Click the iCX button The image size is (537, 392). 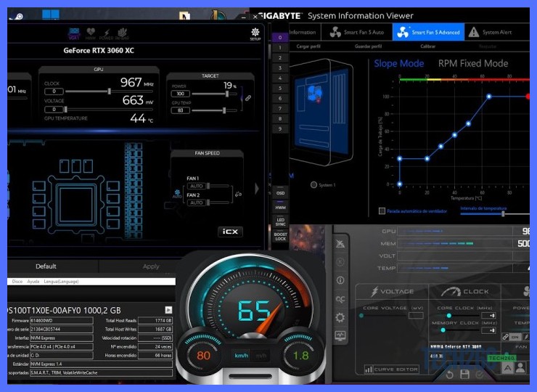pyautogui.click(x=230, y=232)
